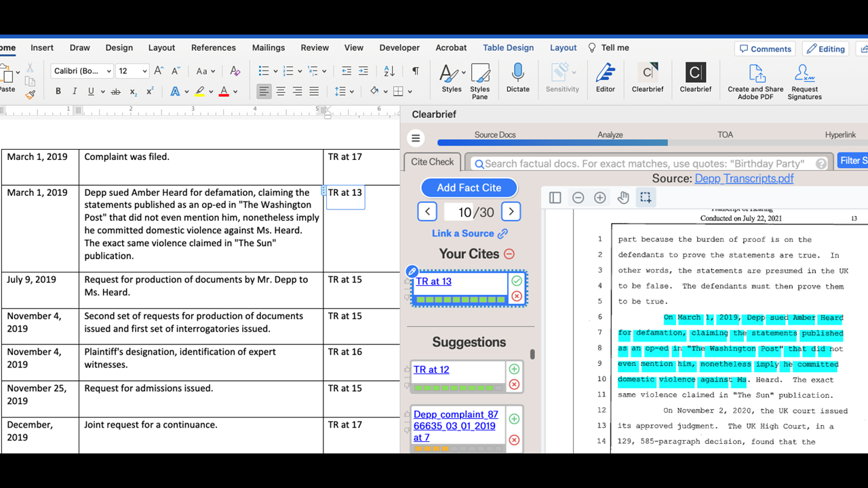Open the Insert ribbon tab
Screen dimensions: 868x488
(42, 47)
